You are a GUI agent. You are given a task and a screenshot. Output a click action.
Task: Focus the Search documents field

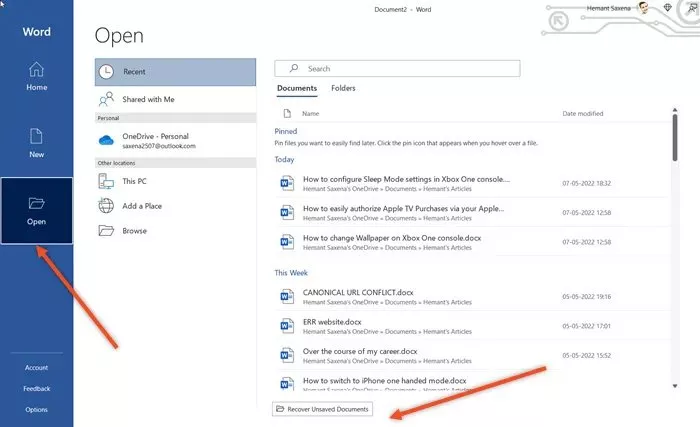click(397, 69)
